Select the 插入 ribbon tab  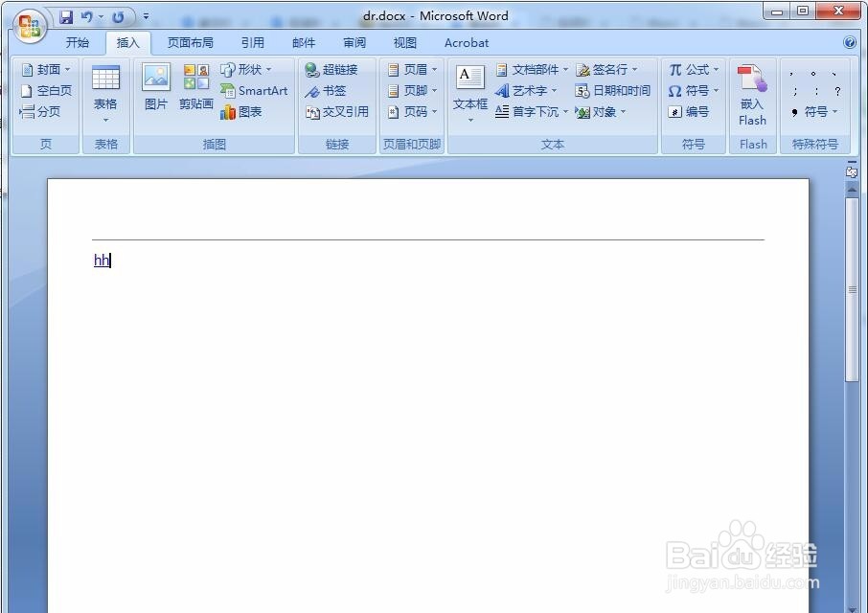point(127,42)
